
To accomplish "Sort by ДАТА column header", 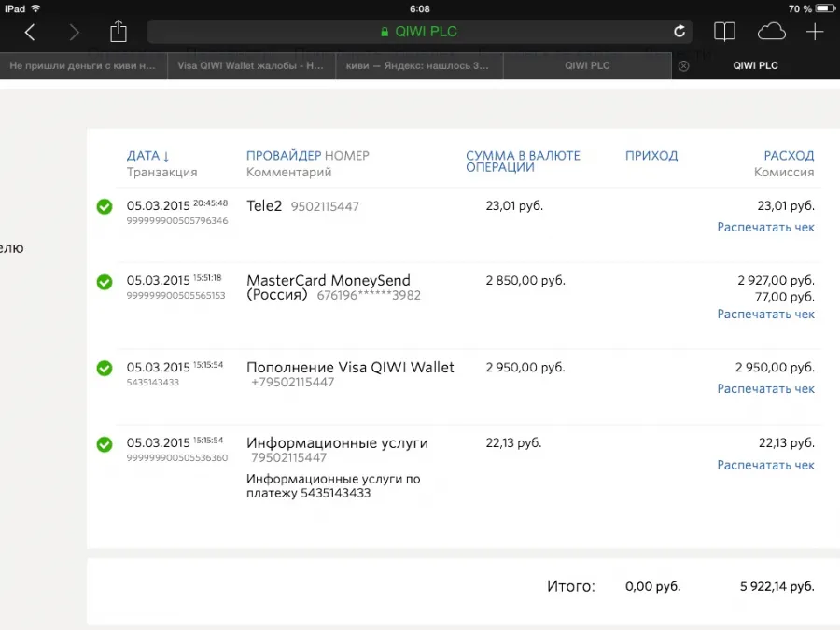I will (143, 156).
